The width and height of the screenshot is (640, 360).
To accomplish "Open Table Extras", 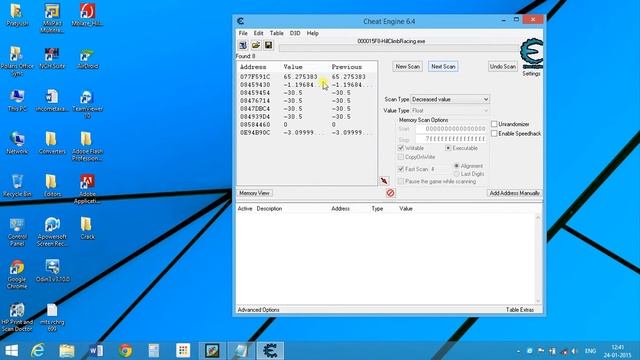I will click(x=520, y=310).
